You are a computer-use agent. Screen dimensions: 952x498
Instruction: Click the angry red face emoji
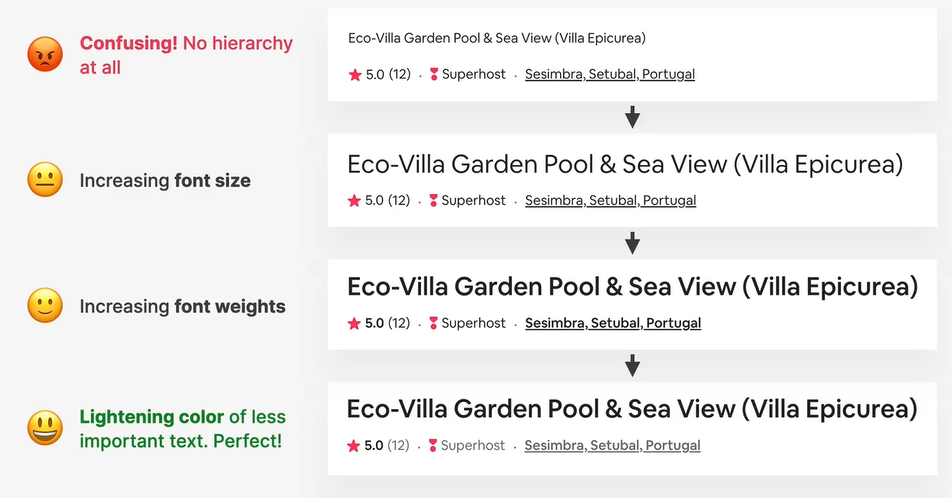[45, 54]
